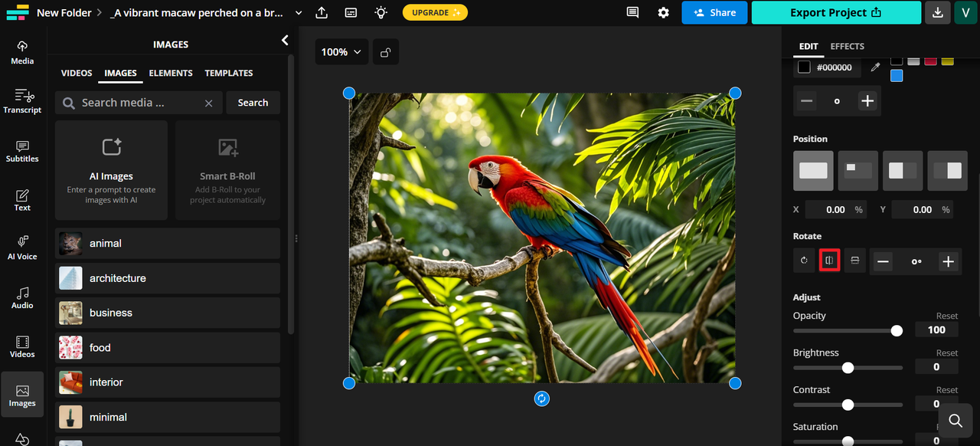The width and height of the screenshot is (980, 446).
Task: Click the captions icon in top bar
Action: (x=351, y=12)
